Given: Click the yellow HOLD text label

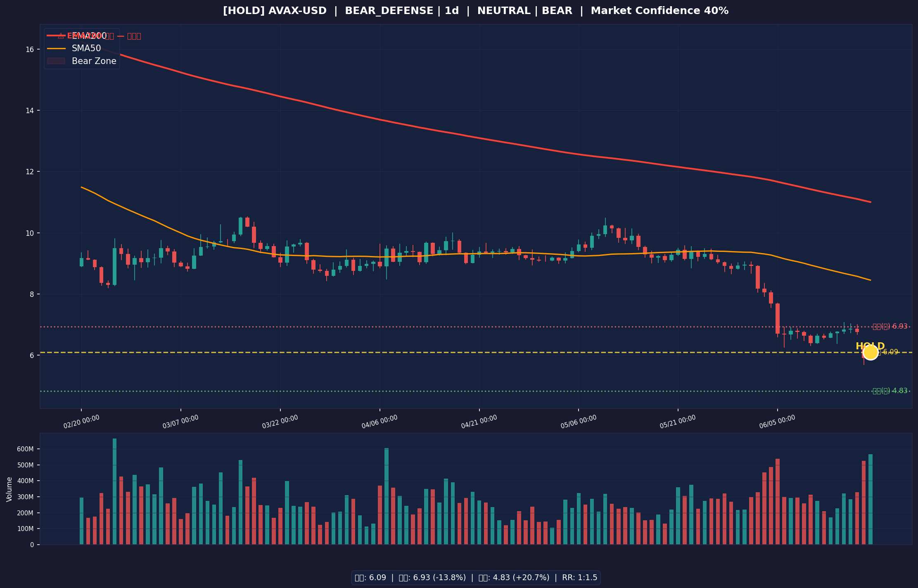Looking at the screenshot, I should [x=870, y=346].
